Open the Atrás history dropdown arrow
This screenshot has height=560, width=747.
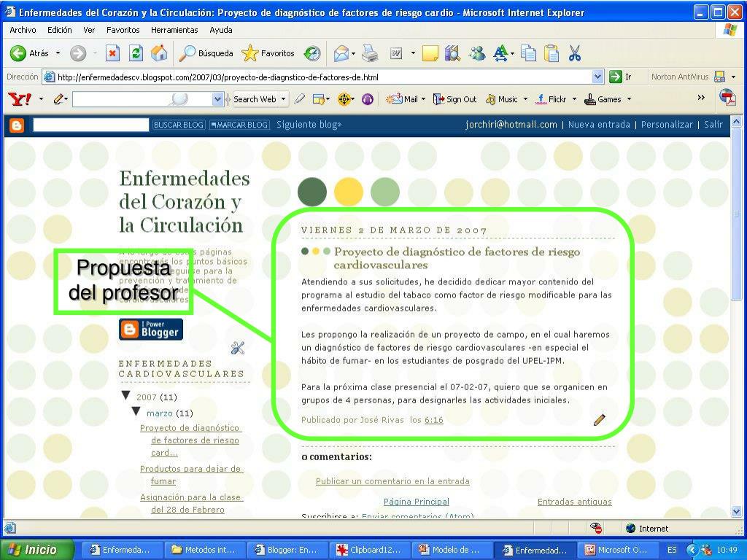pos(58,53)
